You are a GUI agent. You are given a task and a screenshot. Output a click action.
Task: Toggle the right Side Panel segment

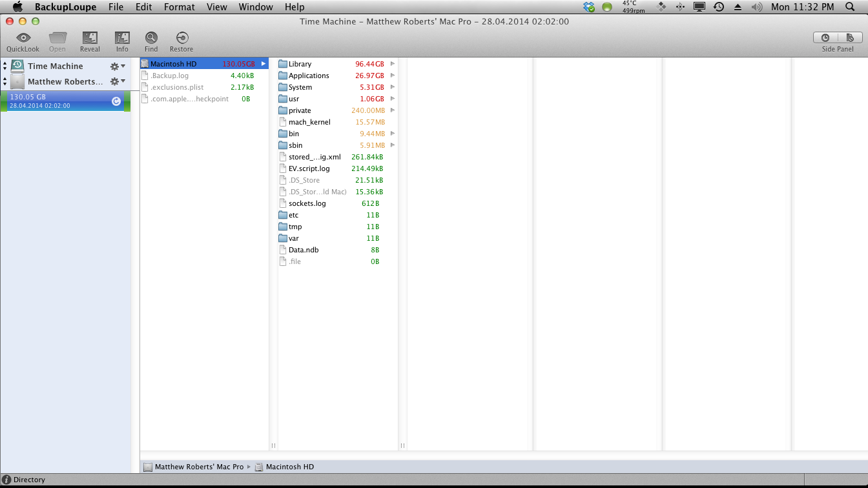click(850, 38)
